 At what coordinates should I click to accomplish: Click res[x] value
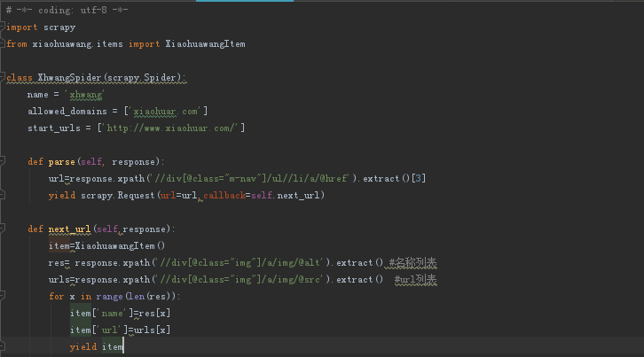coord(154,313)
